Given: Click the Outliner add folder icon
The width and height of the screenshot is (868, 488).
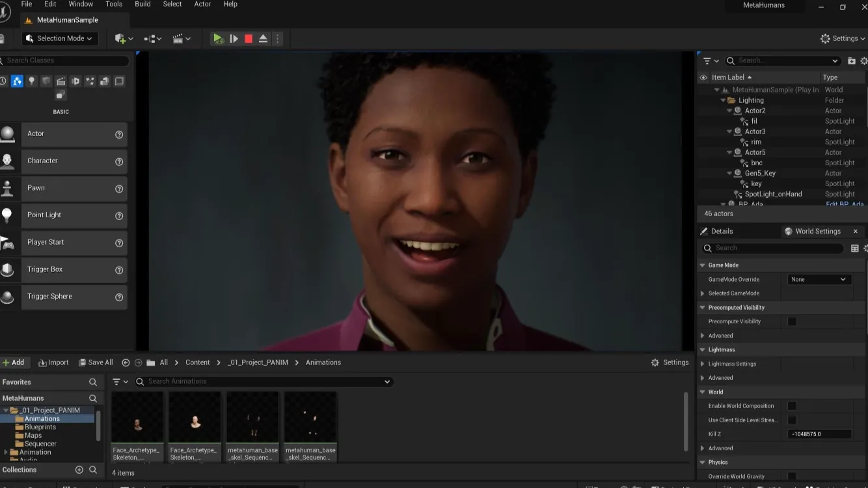Looking at the screenshot, I should click(x=851, y=61).
